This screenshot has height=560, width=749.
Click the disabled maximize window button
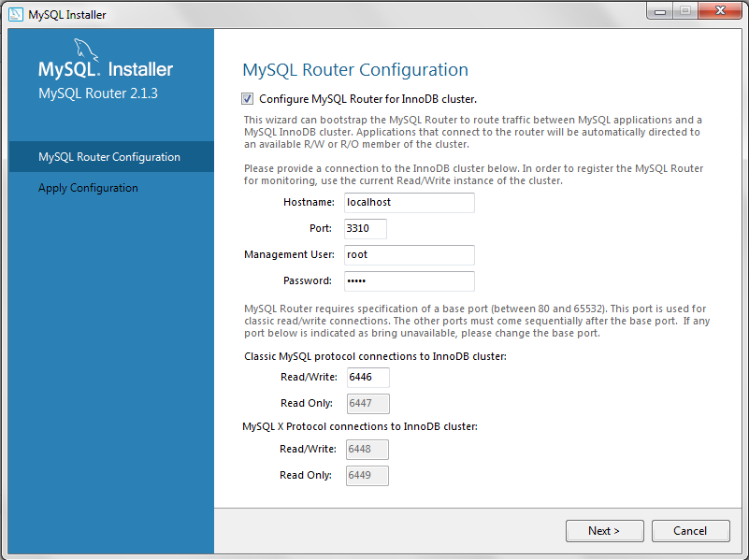click(685, 12)
